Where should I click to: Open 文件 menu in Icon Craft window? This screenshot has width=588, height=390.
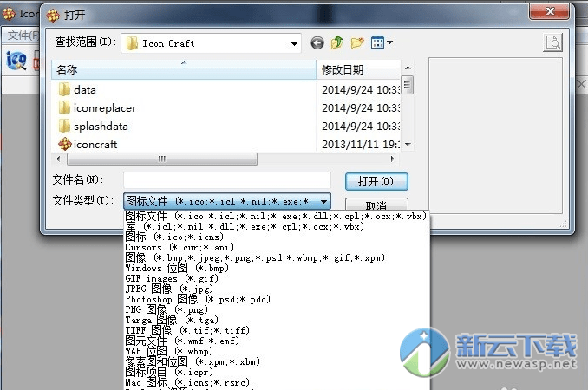[x=23, y=36]
